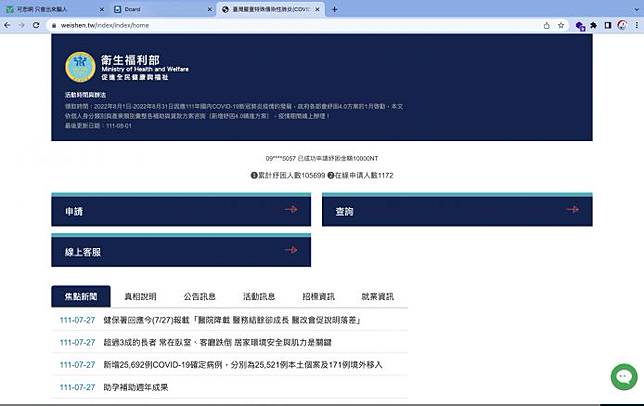Select the 焦點新聞 tab
The height and width of the screenshot is (406, 644).
pyautogui.click(x=81, y=296)
